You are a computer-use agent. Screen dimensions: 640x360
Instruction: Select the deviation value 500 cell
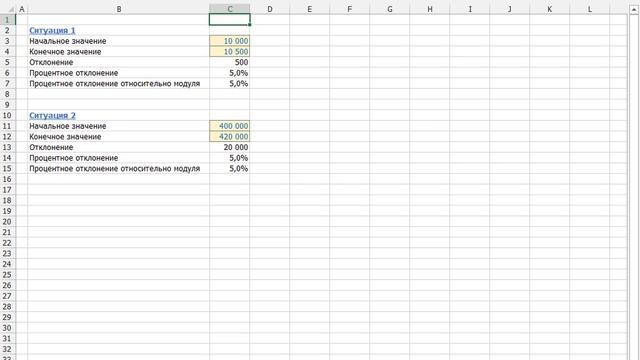pos(230,62)
